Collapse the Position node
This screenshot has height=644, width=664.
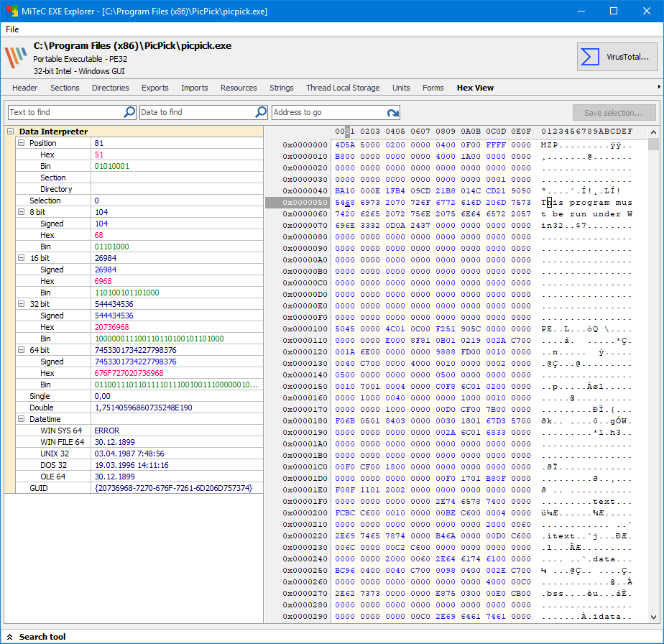tap(21, 143)
